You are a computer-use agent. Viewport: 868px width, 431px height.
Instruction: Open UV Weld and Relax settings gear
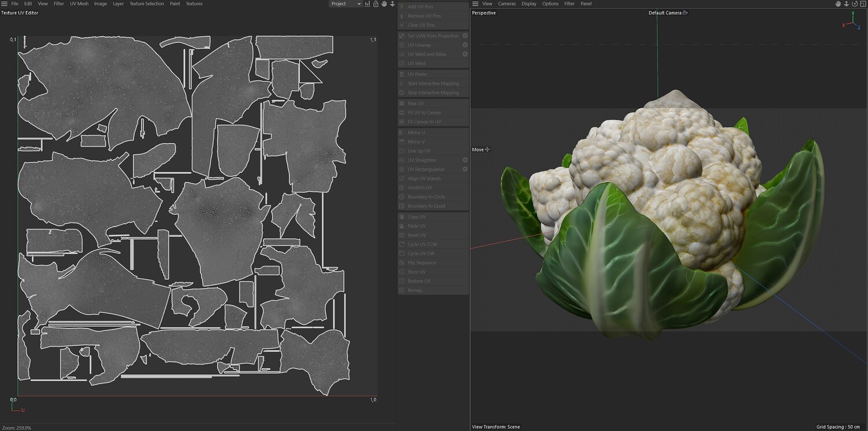(465, 54)
